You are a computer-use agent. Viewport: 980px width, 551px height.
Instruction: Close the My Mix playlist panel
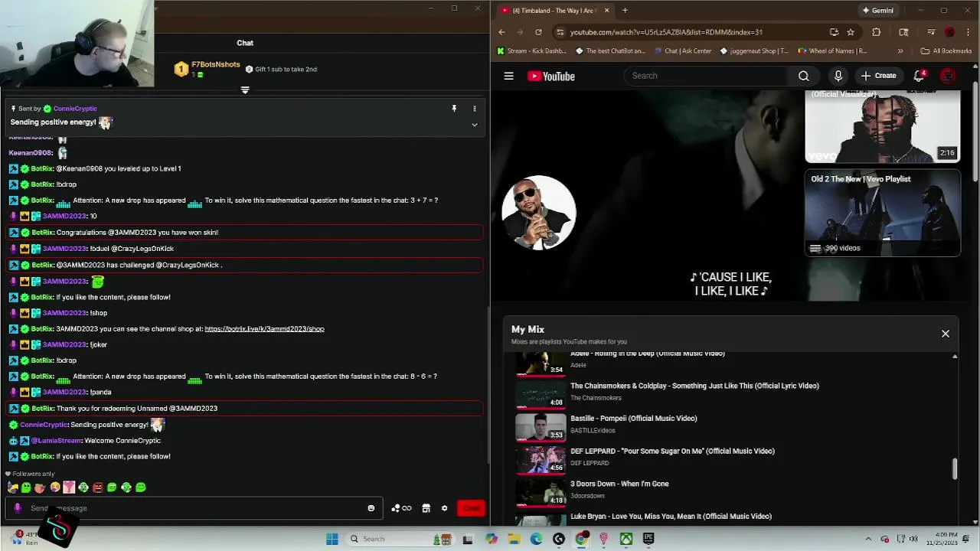click(x=946, y=334)
